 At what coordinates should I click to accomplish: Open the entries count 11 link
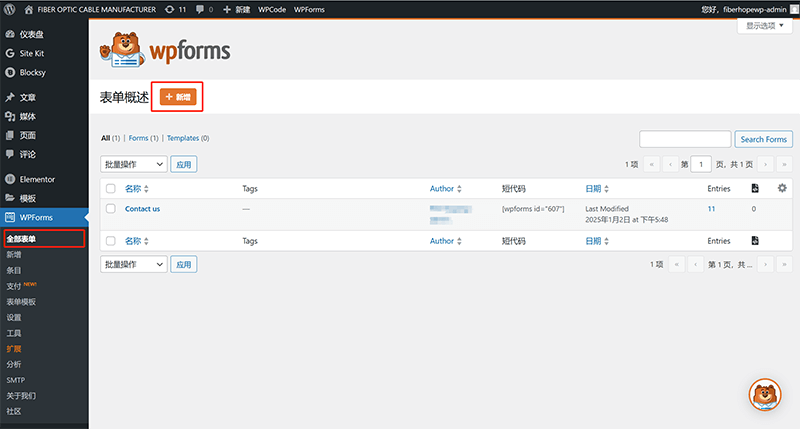click(711, 209)
